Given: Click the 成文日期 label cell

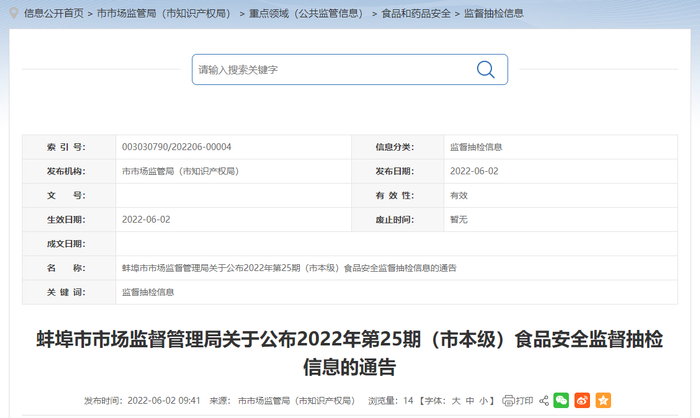Looking at the screenshot, I should [x=69, y=244].
